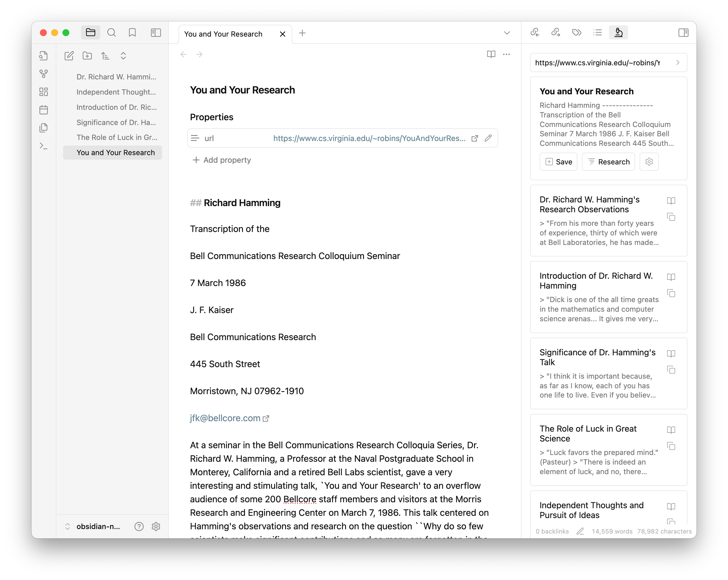Create new note with pencil icon
This screenshot has width=728, height=580.
click(69, 56)
